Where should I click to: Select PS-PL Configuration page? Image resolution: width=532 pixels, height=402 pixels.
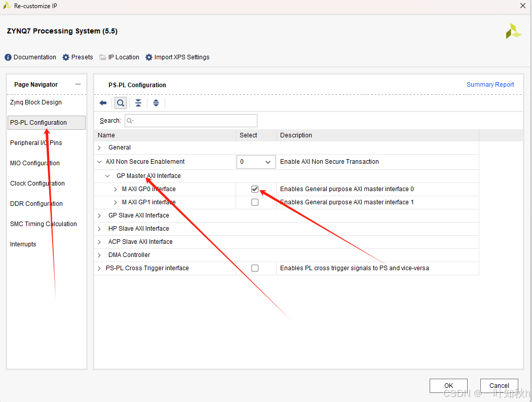point(47,123)
